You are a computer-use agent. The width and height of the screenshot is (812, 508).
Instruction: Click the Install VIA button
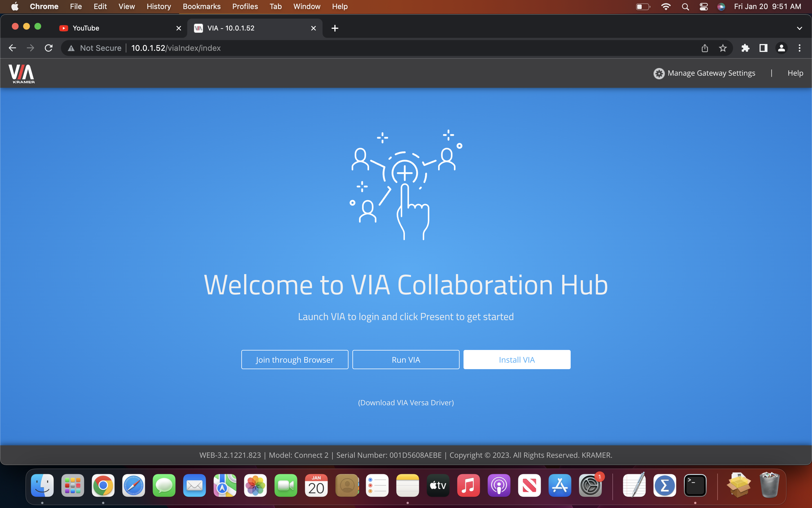click(517, 360)
